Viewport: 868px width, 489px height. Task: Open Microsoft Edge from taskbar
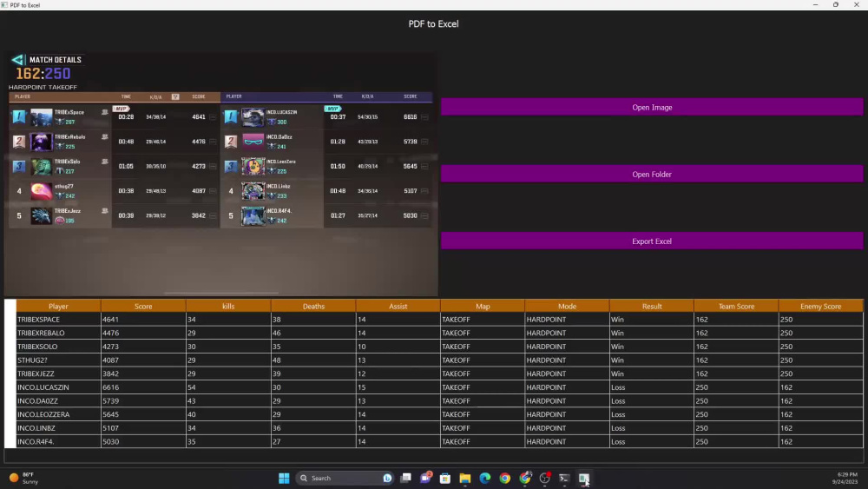pos(485,478)
